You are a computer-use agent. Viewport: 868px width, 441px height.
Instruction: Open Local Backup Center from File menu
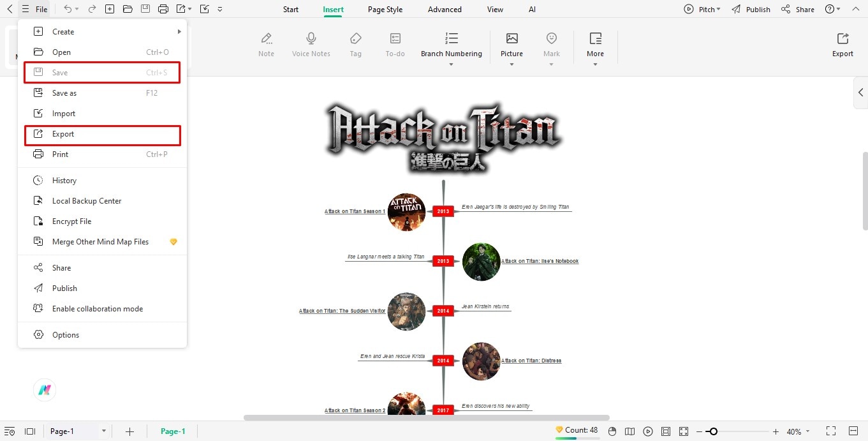[x=102, y=201]
